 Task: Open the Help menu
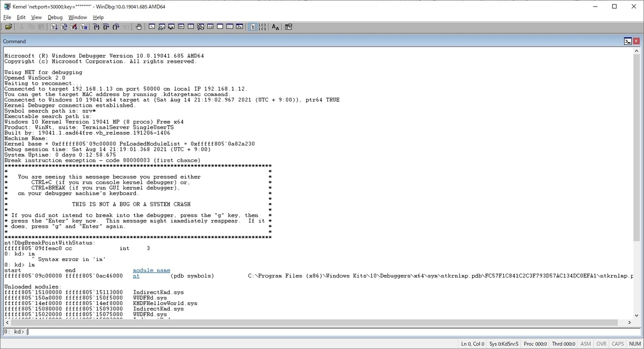pyautogui.click(x=98, y=17)
